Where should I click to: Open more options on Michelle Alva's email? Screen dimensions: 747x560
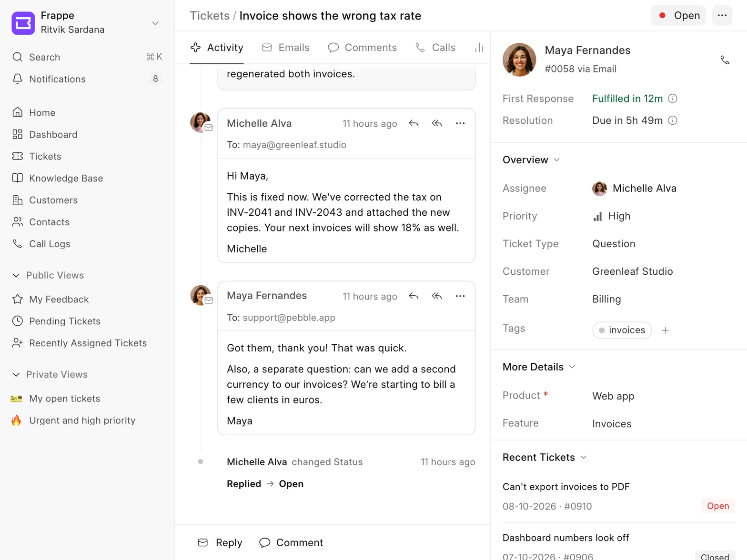tap(460, 123)
